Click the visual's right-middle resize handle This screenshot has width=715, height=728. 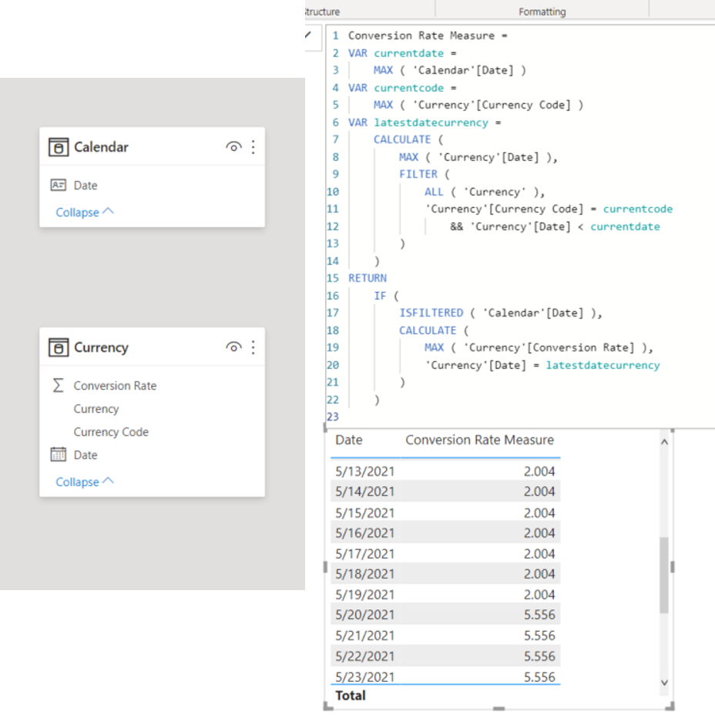coord(672,566)
